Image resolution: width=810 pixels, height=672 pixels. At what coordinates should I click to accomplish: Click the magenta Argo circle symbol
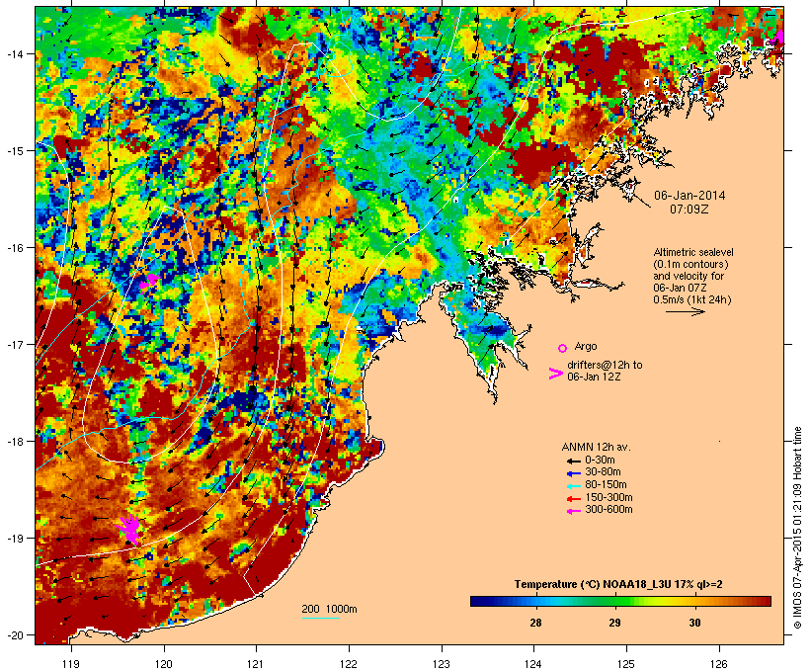pyautogui.click(x=563, y=348)
